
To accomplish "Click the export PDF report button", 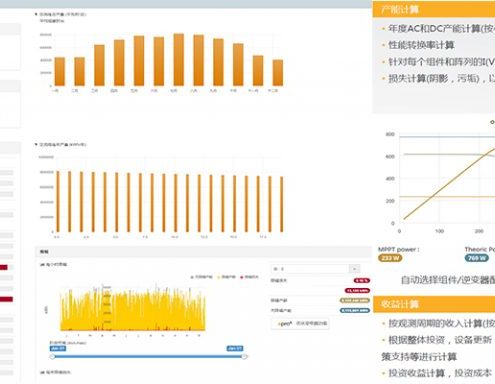I will tap(300, 323).
